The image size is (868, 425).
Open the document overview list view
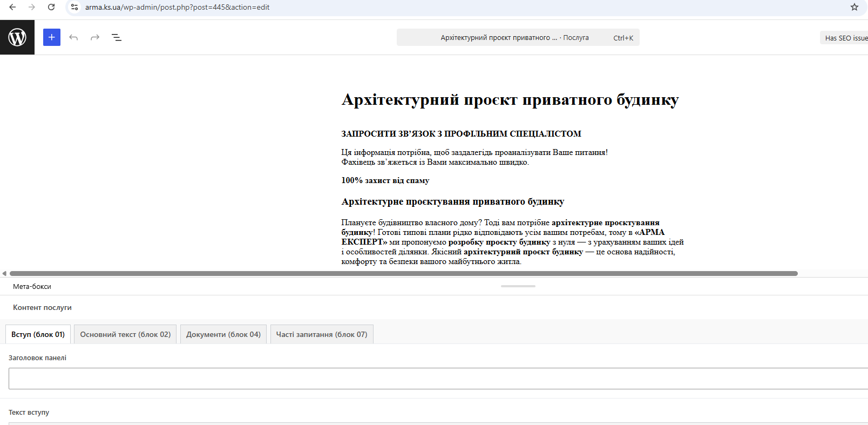pyautogui.click(x=117, y=37)
